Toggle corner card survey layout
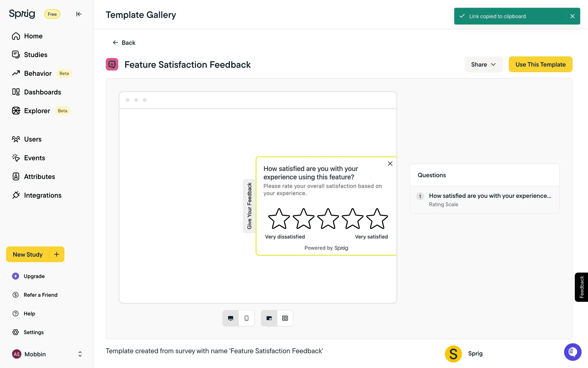Viewport: 588px width, 368px height. (269, 318)
